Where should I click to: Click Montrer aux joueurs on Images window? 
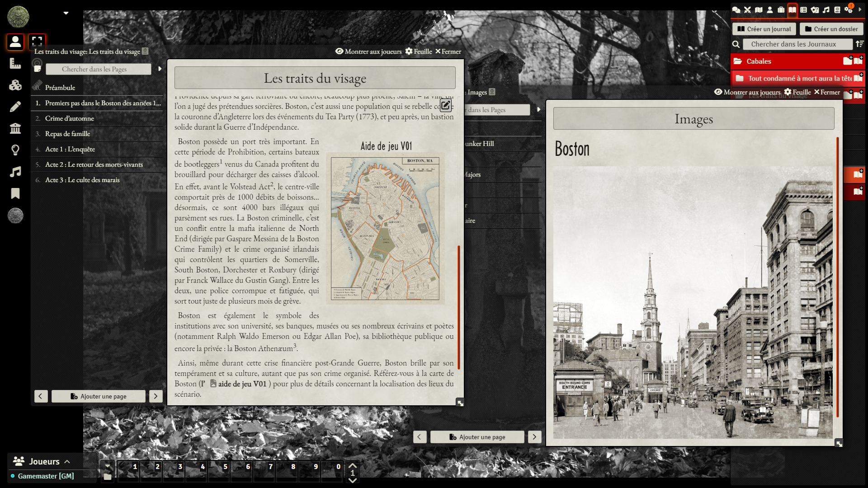[747, 92]
